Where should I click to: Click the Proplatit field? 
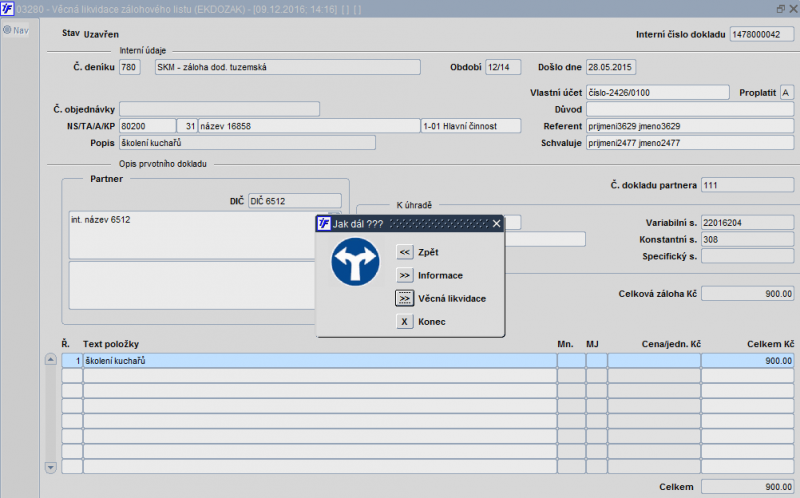tap(786, 93)
